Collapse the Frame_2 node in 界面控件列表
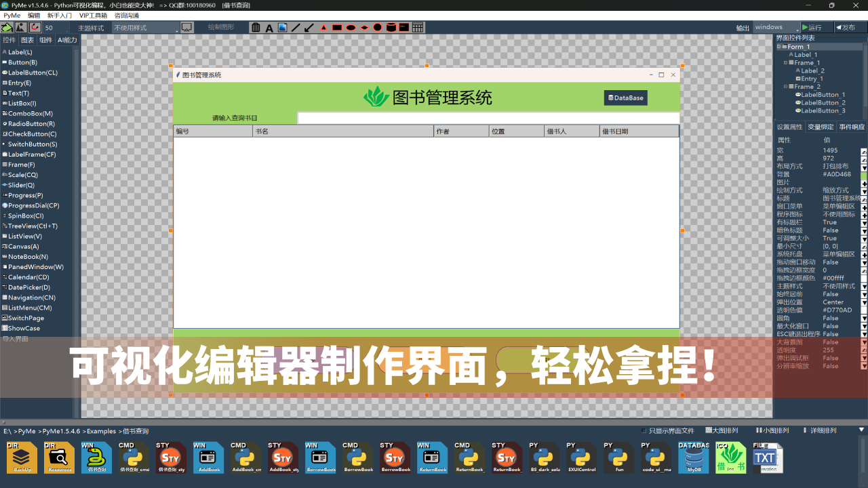Image resolution: width=868 pixels, height=488 pixels. (784, 86)
